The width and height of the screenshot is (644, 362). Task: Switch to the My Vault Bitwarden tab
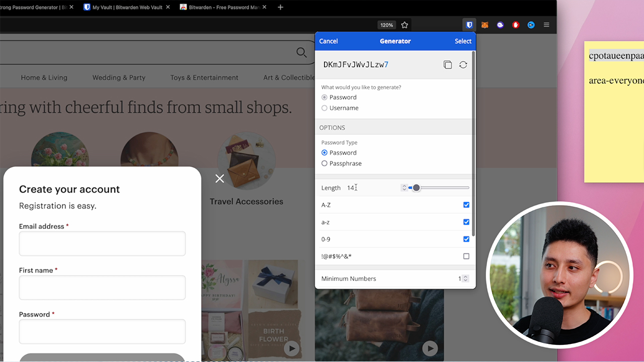tap(127, 8)
